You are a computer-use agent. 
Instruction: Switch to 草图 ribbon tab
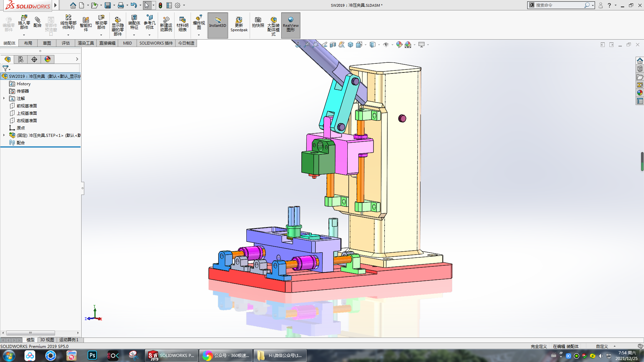point(47,43)
